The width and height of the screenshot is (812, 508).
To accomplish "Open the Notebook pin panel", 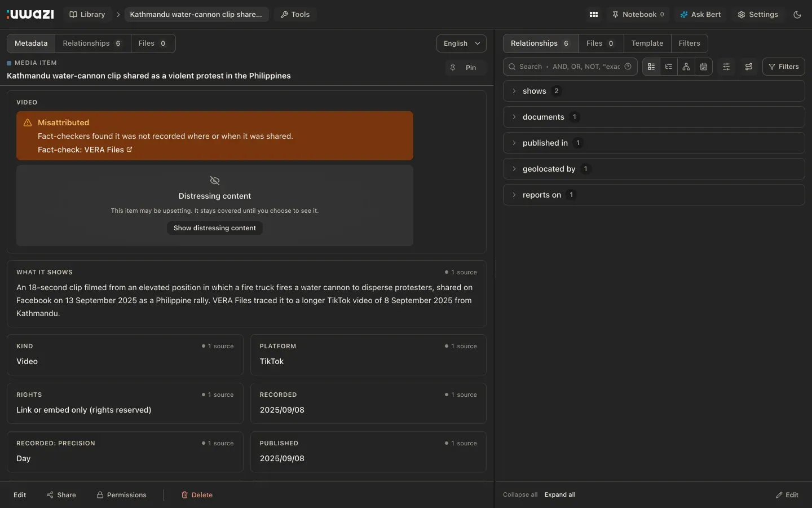I will click(x=638, y=15).
